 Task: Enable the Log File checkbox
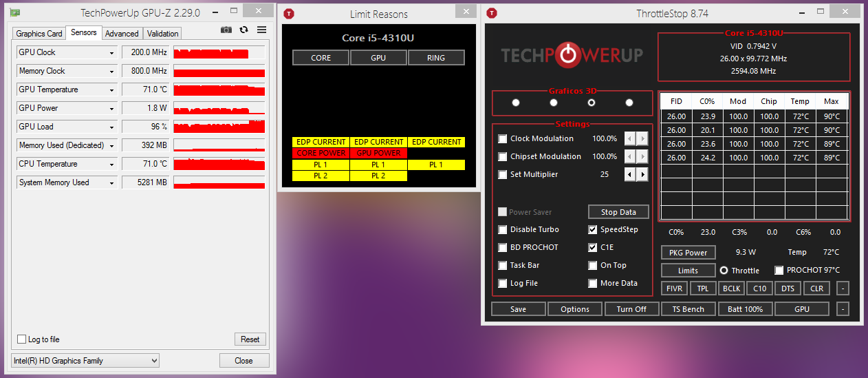pyautogui.click(x=503, y=283)
